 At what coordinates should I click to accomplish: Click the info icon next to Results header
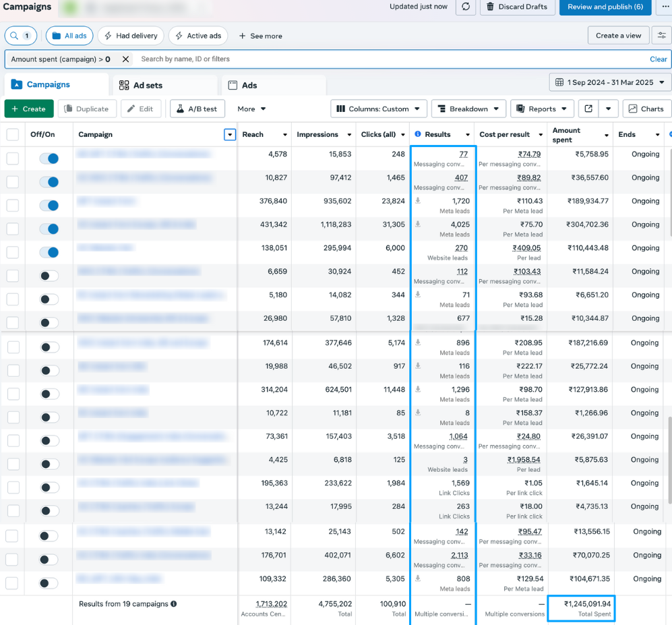418,134
